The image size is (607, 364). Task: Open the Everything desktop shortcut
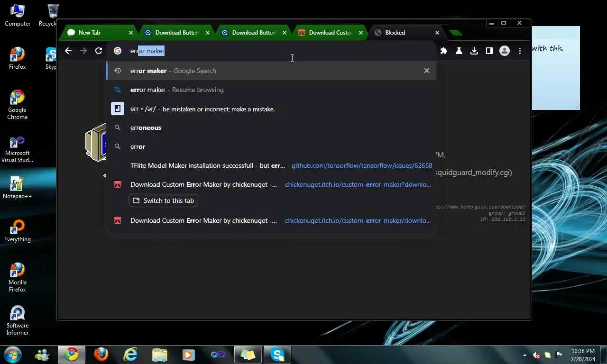coord(18,231)
